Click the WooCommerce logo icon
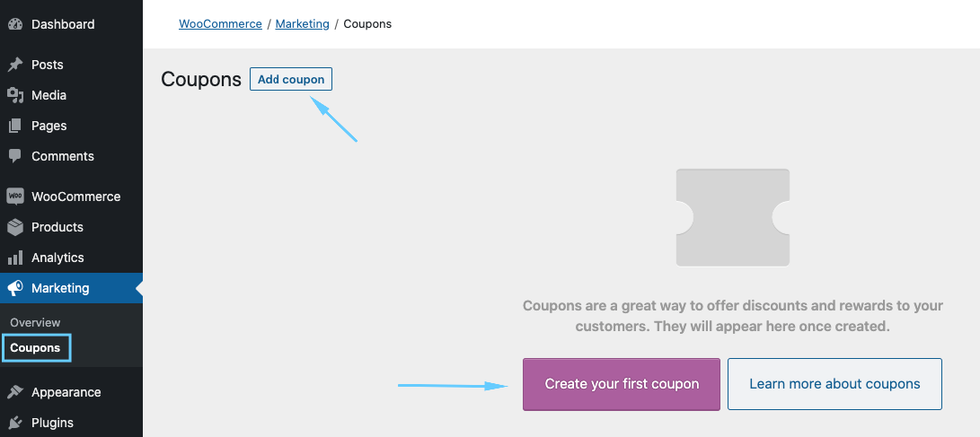 click(x=15, y=197)
